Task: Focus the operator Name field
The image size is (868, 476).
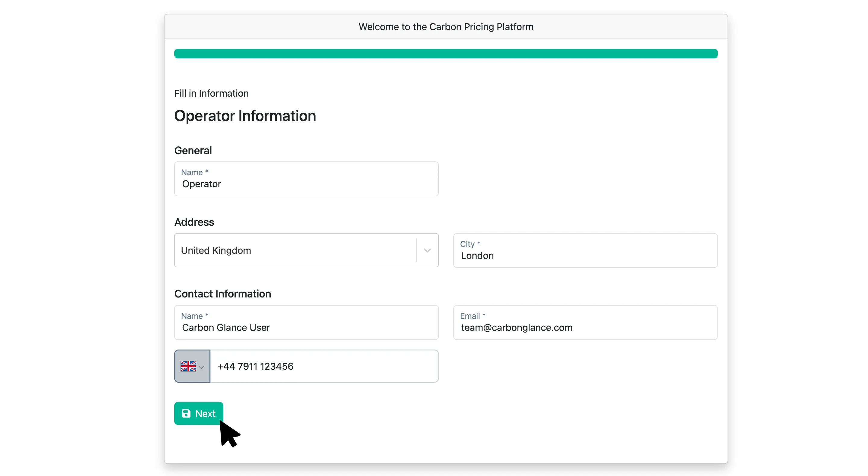Action: (x=306, y=179)
